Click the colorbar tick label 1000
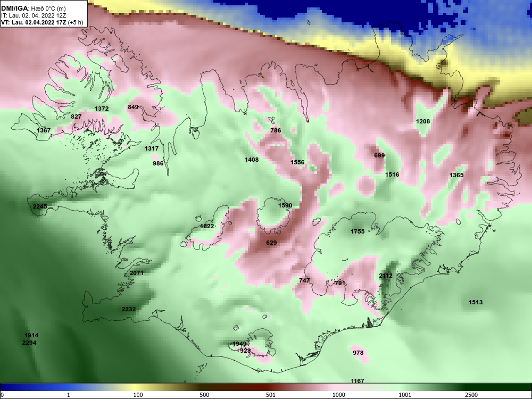The height and width of the screenshot is (399, 532). 339,395
